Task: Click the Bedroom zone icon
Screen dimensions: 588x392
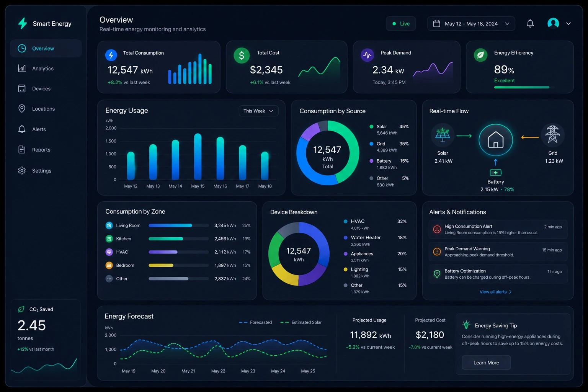Action: pyautogui.click(x=109, y=265)
